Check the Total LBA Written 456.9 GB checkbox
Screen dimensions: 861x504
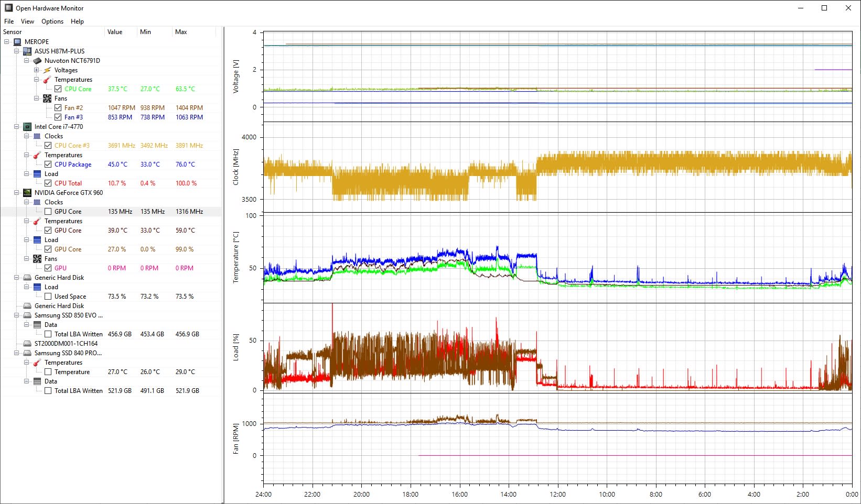click(48, 334)
